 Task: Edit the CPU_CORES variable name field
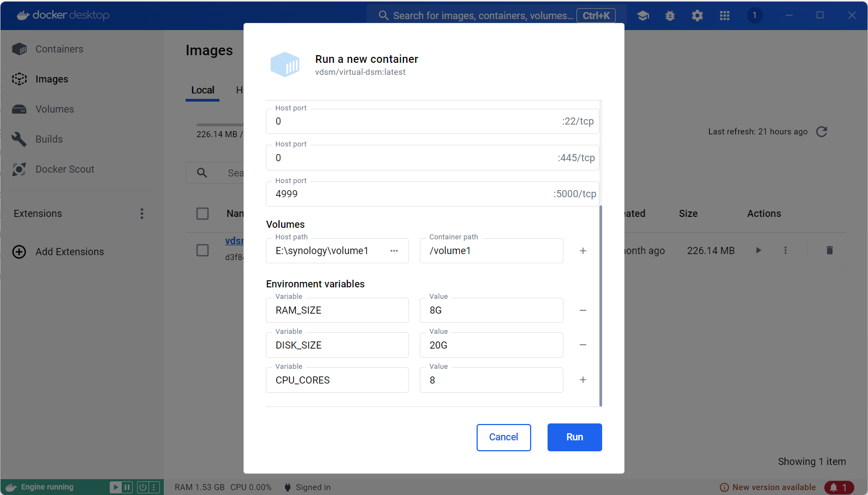(x=337, y=380)
